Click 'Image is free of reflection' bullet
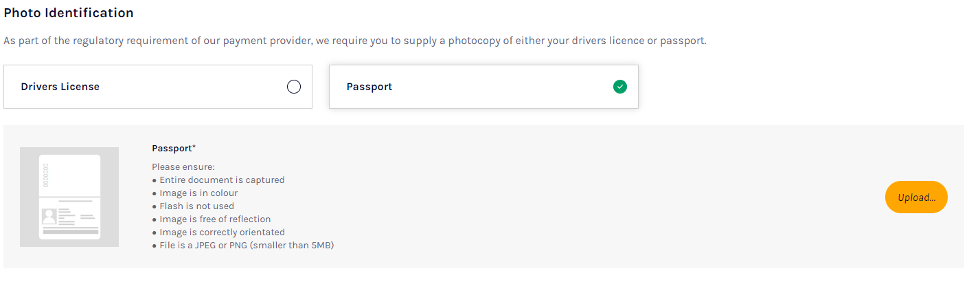Screen dimensions: 980x282 tap(212, 219)
